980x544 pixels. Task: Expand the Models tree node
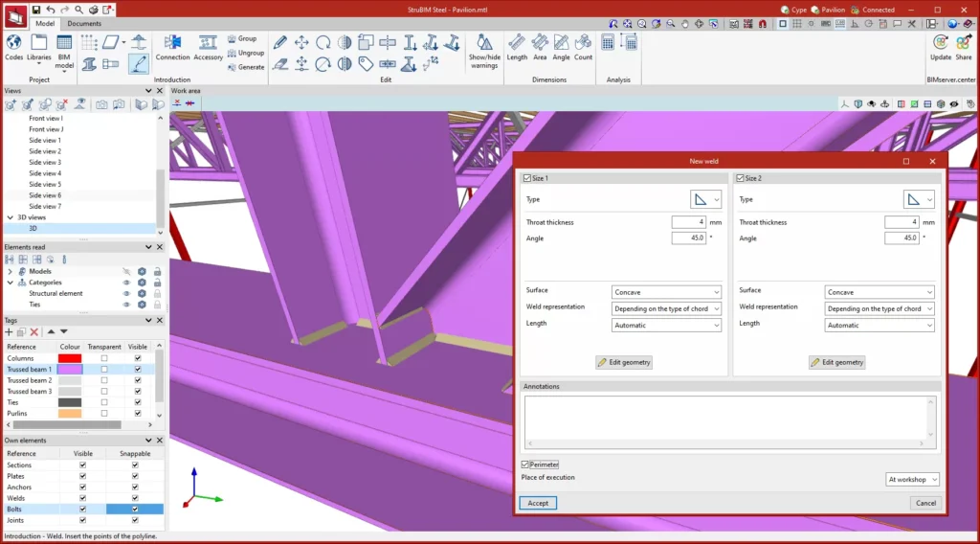point(10,271)
